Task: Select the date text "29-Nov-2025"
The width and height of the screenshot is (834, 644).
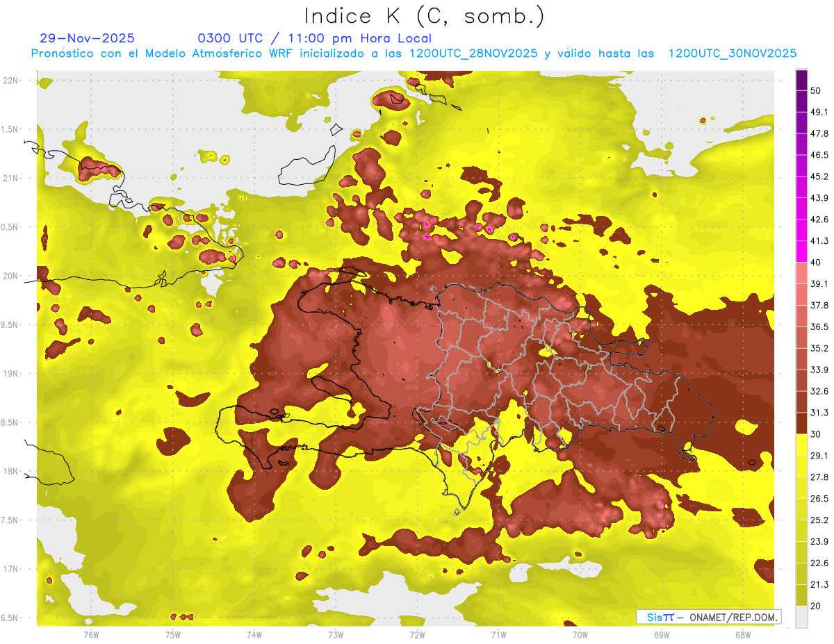Action: (88, 38)
